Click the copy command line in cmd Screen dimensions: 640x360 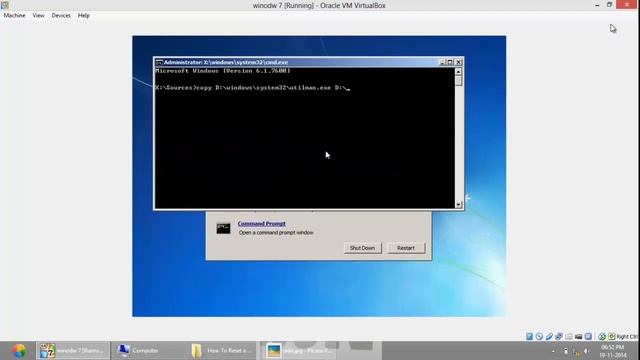253,88
